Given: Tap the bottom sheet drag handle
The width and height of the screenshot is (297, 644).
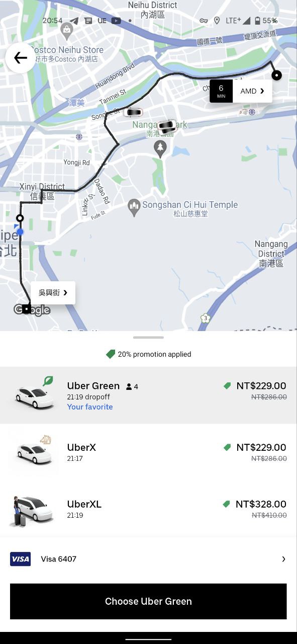Looking at the screenshot, I should [x=148, y=337].
